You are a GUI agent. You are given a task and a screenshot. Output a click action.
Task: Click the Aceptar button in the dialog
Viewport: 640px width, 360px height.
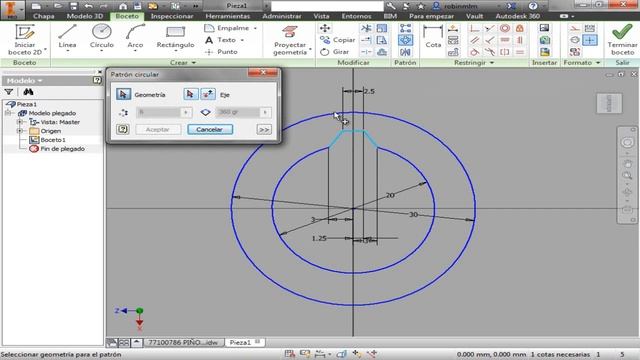click(x=158, y=129)
